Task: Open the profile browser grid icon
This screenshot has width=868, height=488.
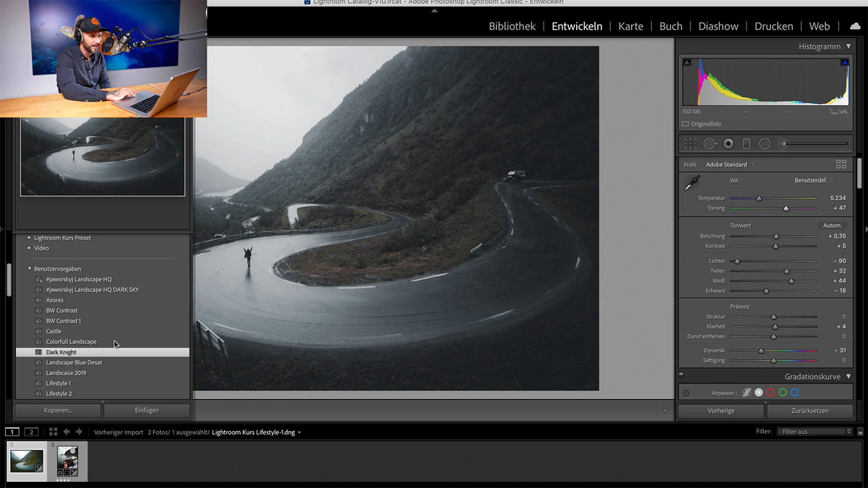Action: (841, 164)
